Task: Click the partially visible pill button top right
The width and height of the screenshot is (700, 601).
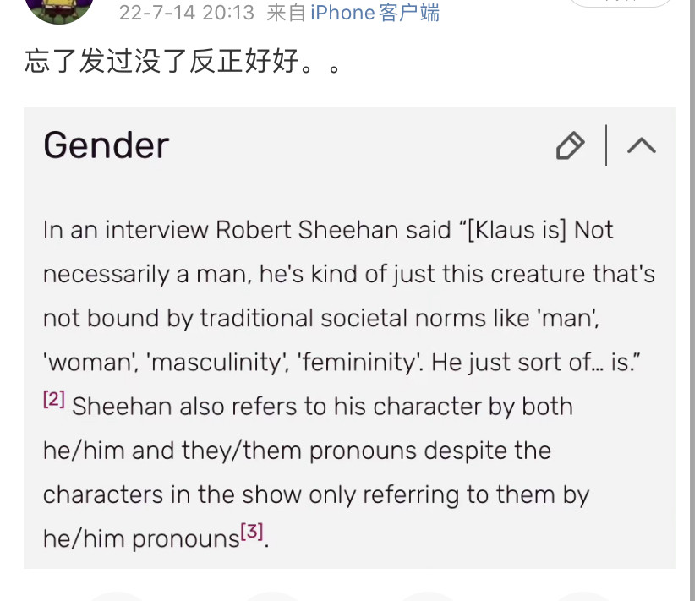Action: coord(621,3)
